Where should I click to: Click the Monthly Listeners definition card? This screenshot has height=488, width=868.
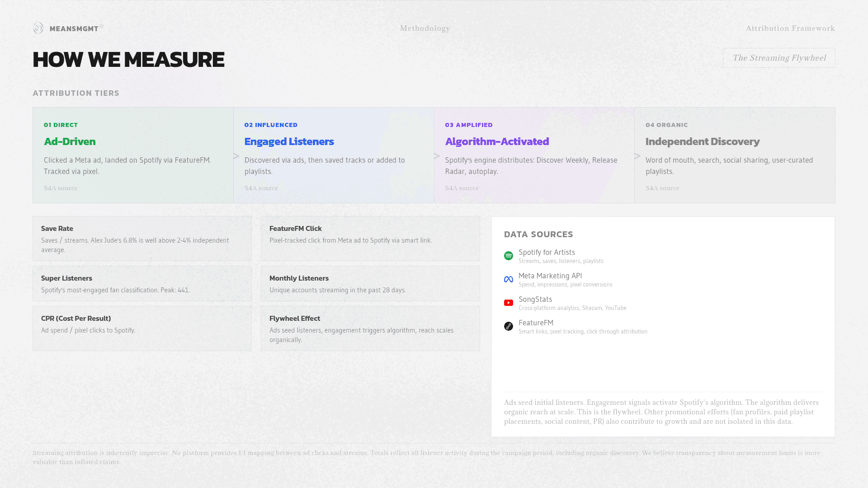point(370,283)
